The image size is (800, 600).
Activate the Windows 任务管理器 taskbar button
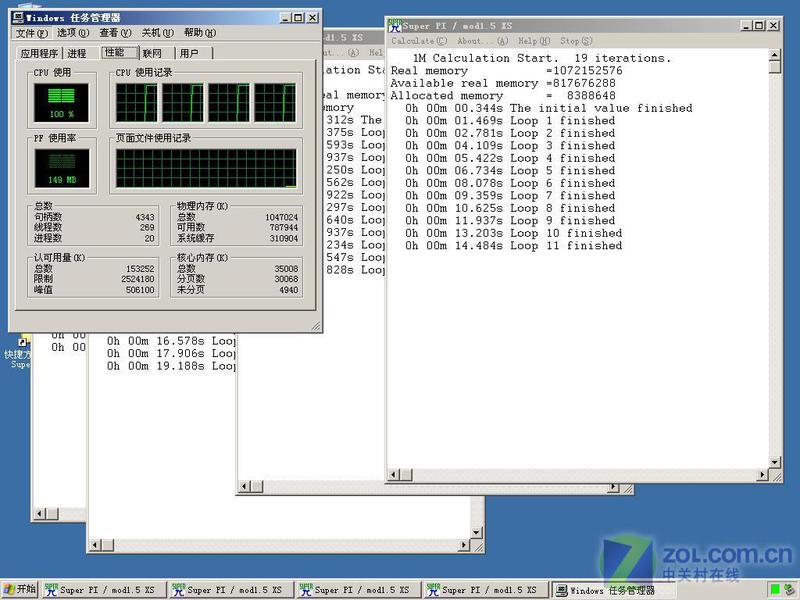tap(613, 590)
